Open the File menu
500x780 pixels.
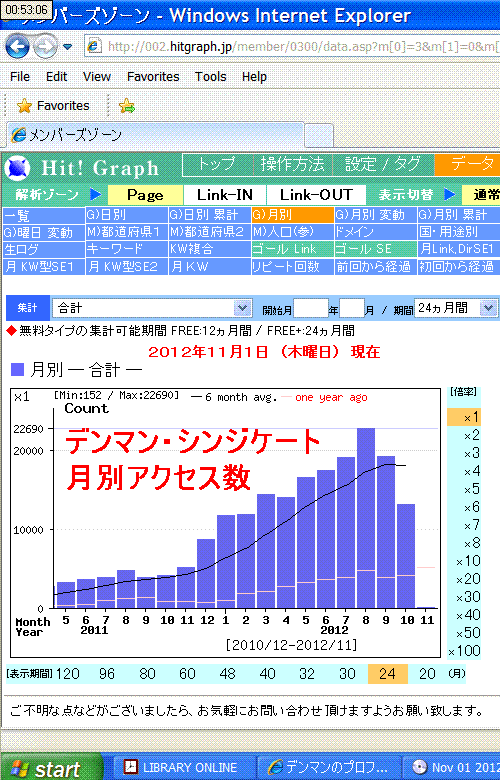pos(20,77)
